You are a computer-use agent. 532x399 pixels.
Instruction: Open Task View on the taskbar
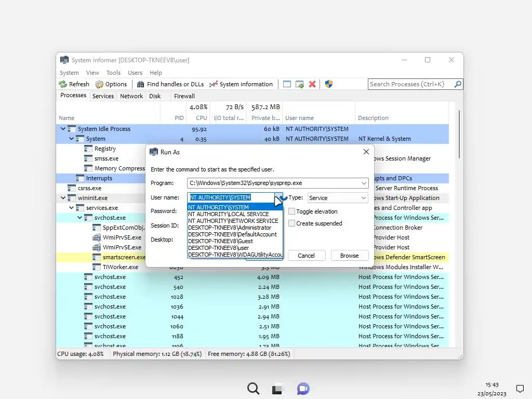point(277,389)
